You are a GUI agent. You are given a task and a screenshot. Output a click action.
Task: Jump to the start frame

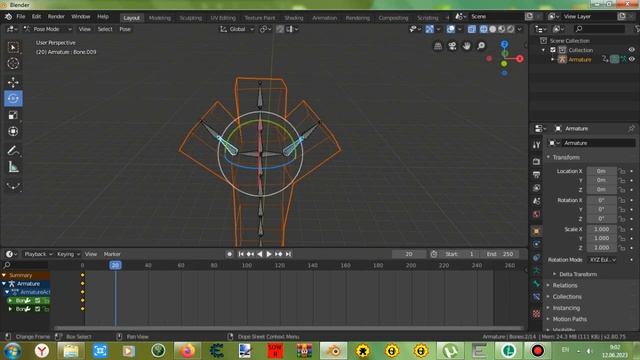click(241, 254)
